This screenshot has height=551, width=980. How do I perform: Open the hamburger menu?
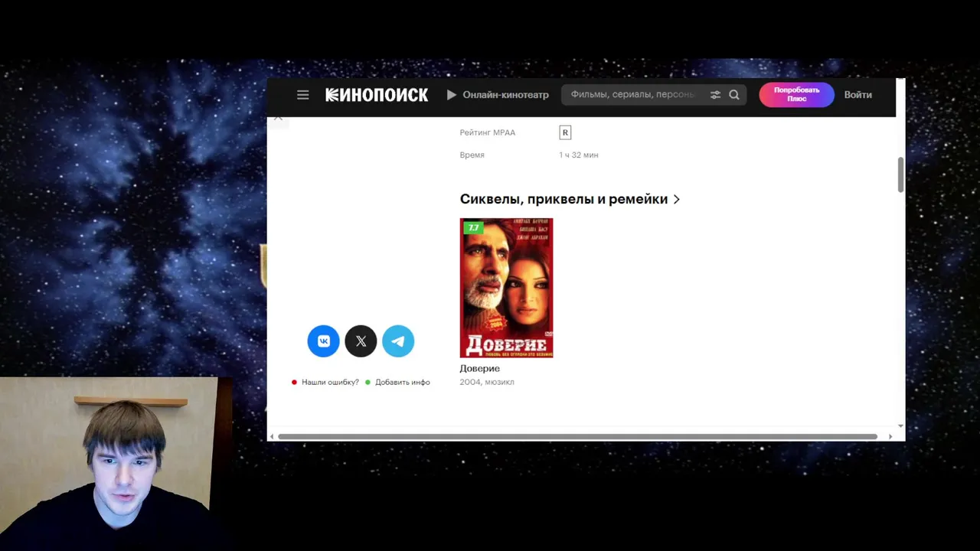coord(303,95)
